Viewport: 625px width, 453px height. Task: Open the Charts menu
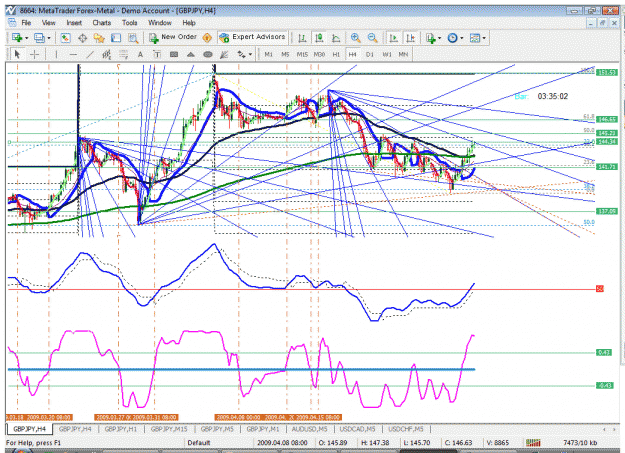click(x=102, y=23)
